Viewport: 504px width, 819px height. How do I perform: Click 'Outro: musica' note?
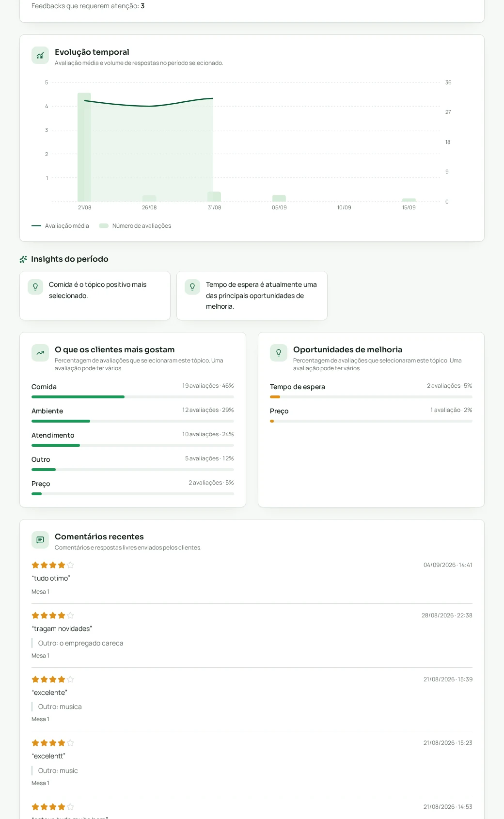coord(60,707)
